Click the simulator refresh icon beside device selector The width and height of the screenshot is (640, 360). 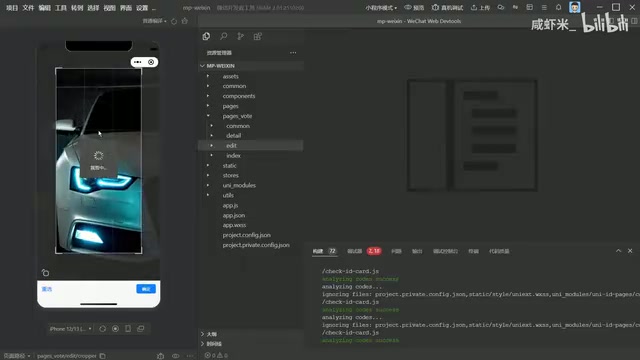[102, 329]
